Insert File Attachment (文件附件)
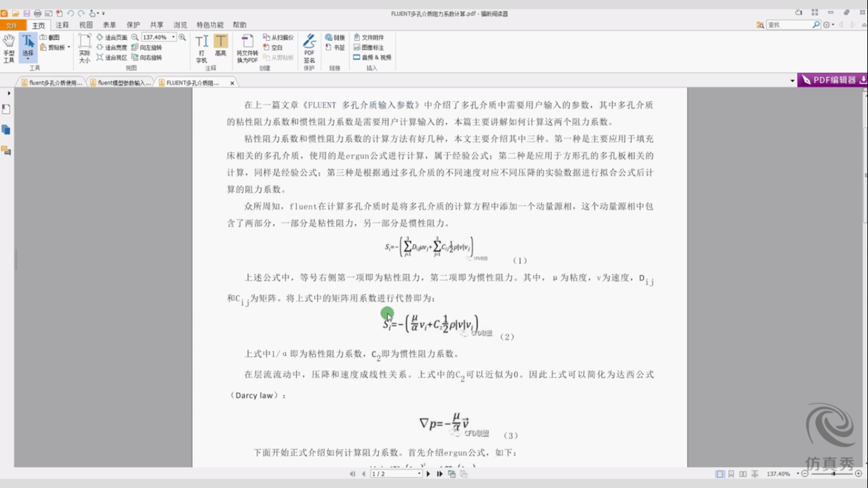The width and height of the screenshot is (868, 488). 369,37
